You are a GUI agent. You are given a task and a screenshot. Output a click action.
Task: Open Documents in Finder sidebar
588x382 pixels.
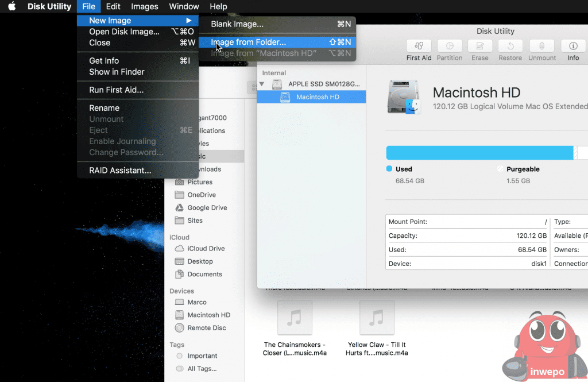point(204,274)
